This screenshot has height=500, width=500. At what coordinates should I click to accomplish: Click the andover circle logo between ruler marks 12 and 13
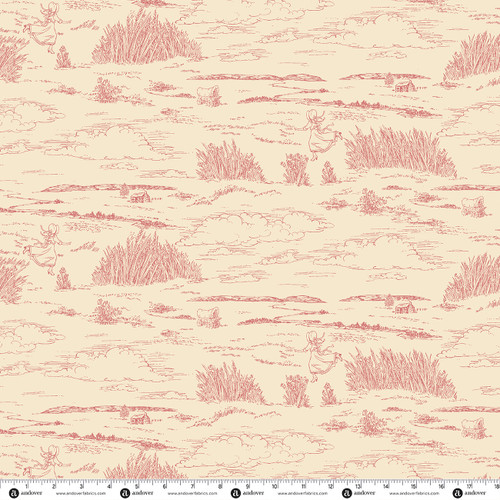pyautogui.click(x=347, y=493)
